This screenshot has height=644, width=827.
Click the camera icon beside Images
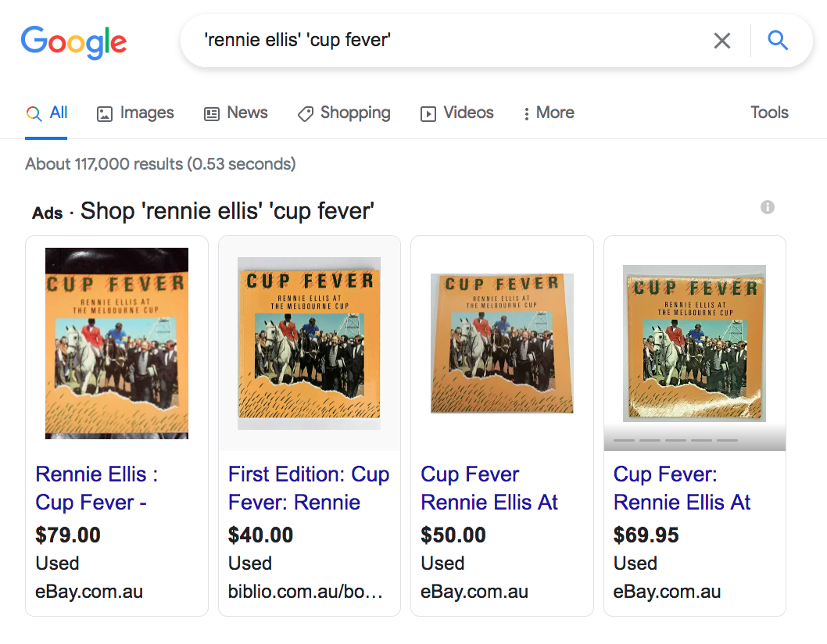tap(104, 113)
